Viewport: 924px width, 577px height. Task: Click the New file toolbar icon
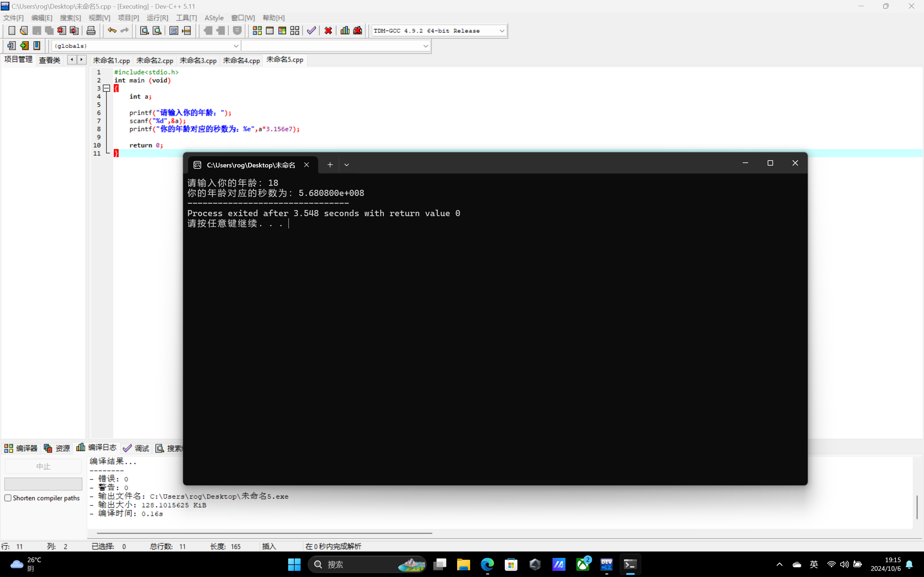(x=12, y=31)
